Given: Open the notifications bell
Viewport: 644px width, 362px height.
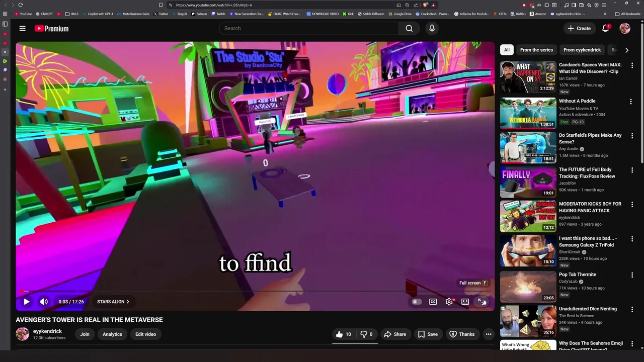Looking at the screenshot, I should (x=606, y=29).
